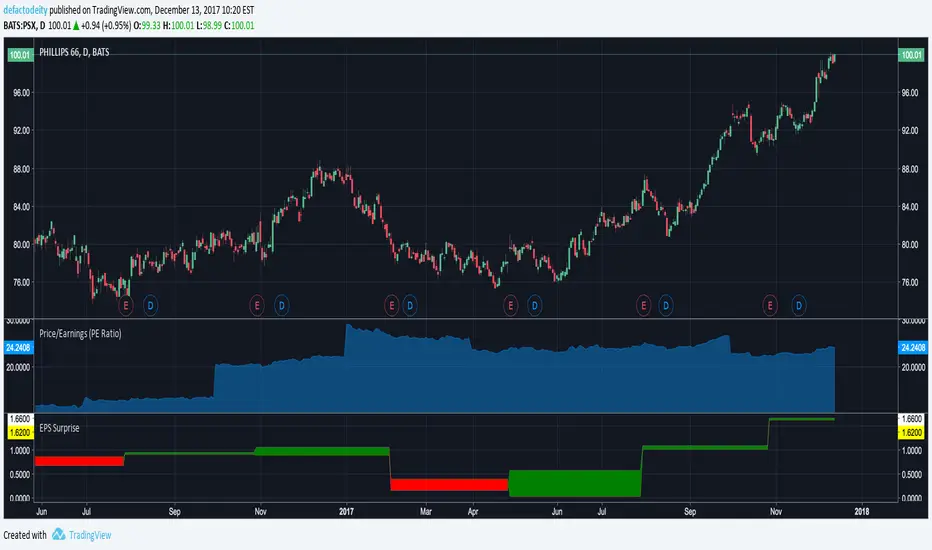Select the Price/Earnings (PE Ratio) indicator label

click(80, 334)
